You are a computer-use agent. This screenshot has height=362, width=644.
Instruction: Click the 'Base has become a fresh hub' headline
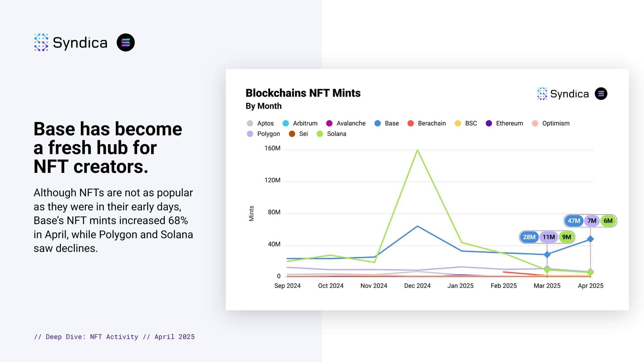point(108,148)
